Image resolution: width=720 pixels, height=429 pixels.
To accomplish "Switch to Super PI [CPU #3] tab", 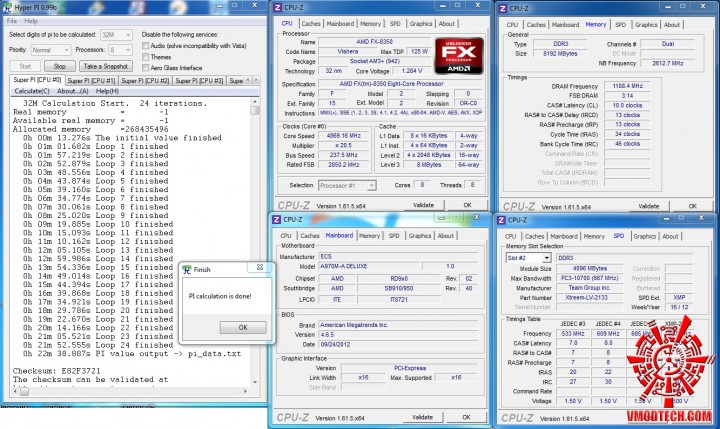I will pos(199,81).
